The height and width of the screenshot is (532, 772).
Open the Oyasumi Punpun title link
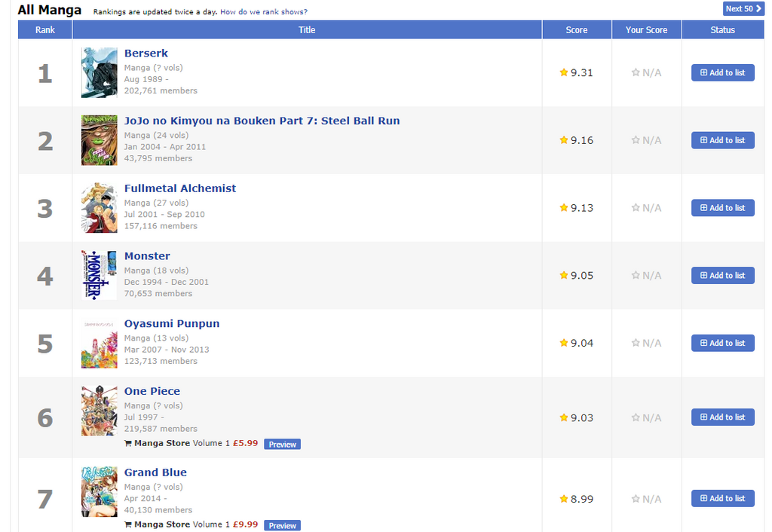click(x=172, y=324)
